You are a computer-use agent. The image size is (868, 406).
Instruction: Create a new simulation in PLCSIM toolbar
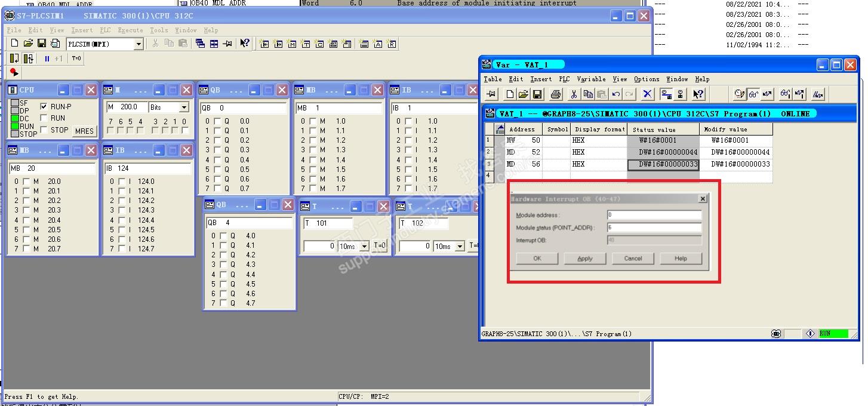pos(15,44)
